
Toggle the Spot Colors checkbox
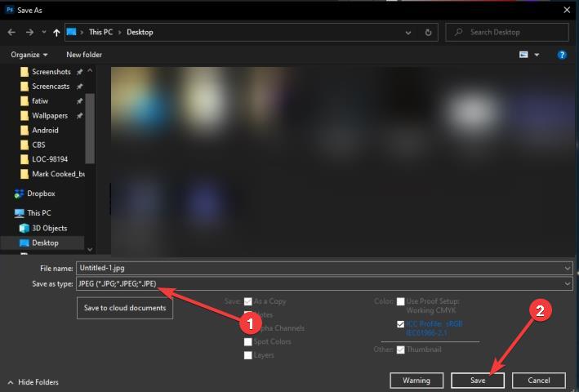[248, 342]
